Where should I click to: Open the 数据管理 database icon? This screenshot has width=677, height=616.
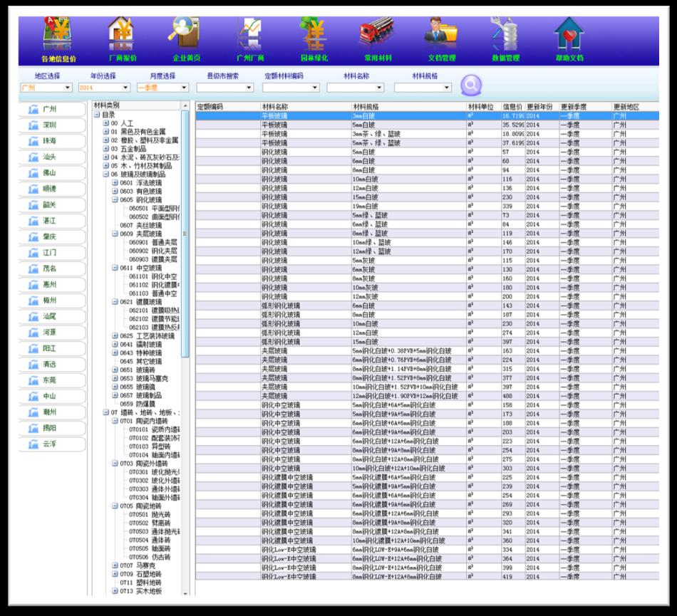[x=505, y=36]
